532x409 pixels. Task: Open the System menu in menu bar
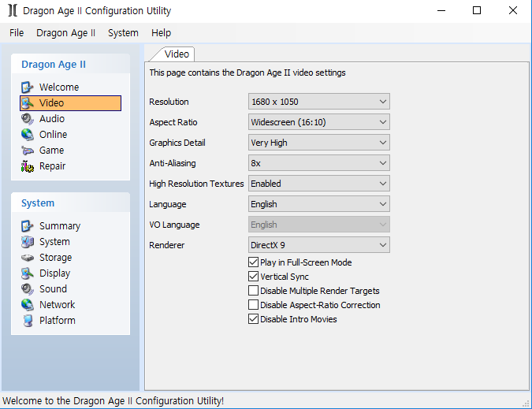123,33
